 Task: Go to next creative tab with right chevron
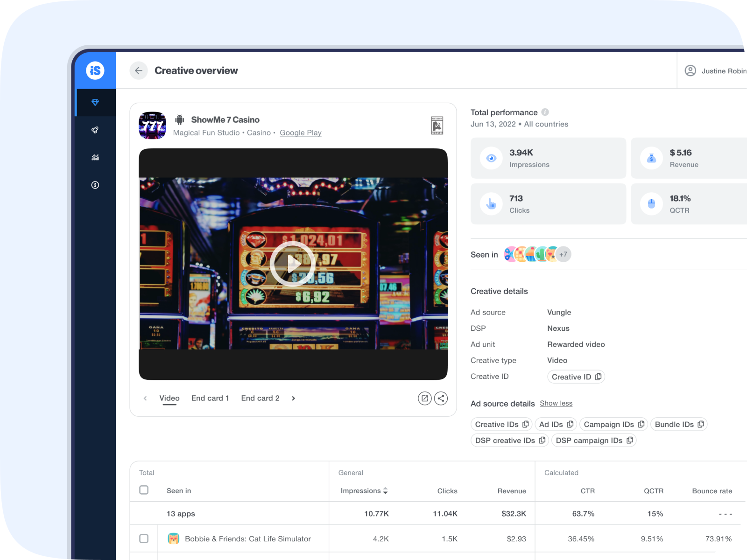293,398
